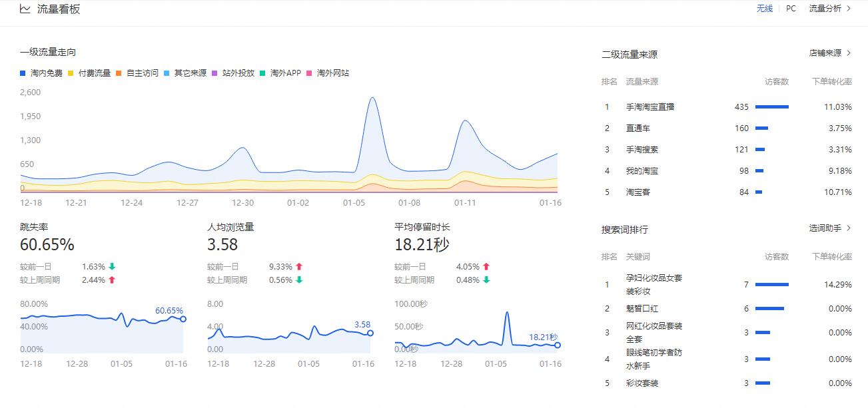Open the 流量分析 link
The image size is (868, 408).
(x=825, y=9)
